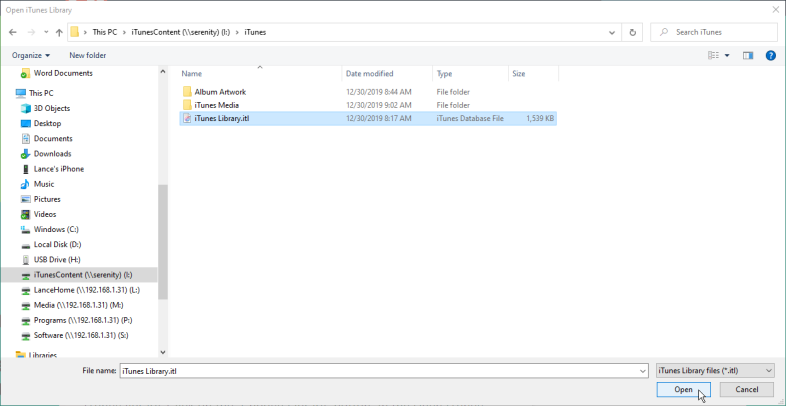The height and width of the screenshot is (406, 786).
Task: Expand the File name dropdown arrow
Action: 643,371
